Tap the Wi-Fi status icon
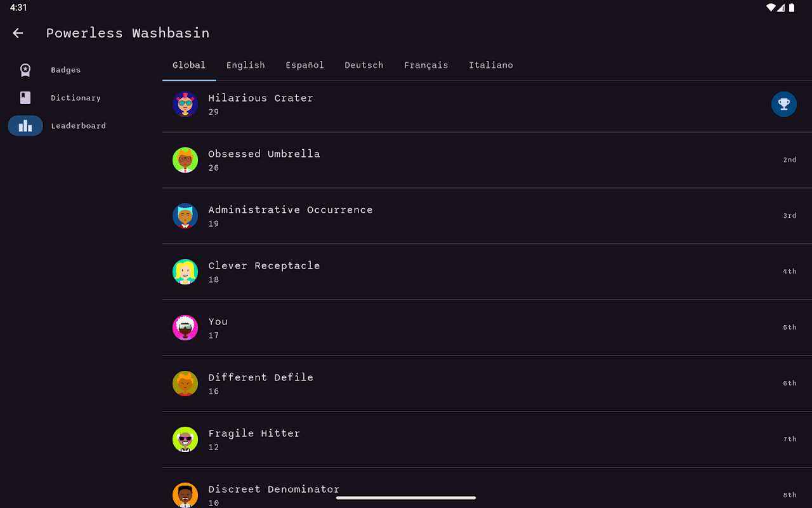 (771, 8)
